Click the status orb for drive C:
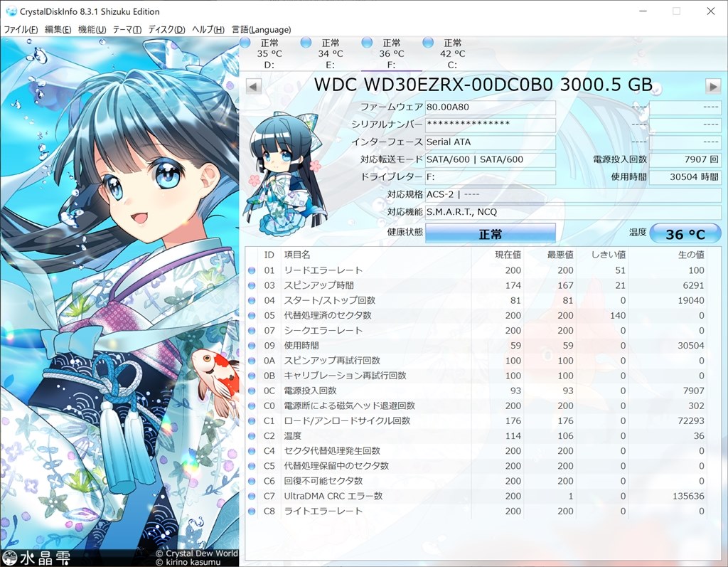The height and width of the screenshot is (567, 728). [428, 42]
